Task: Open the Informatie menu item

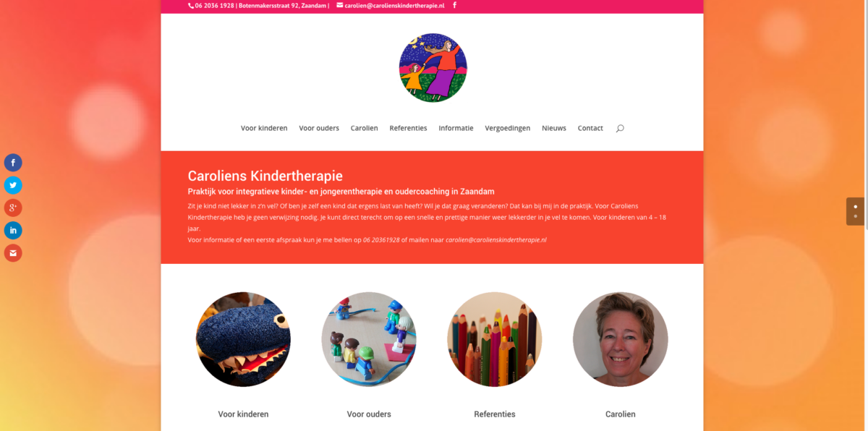Action: [x=456, y=128]
